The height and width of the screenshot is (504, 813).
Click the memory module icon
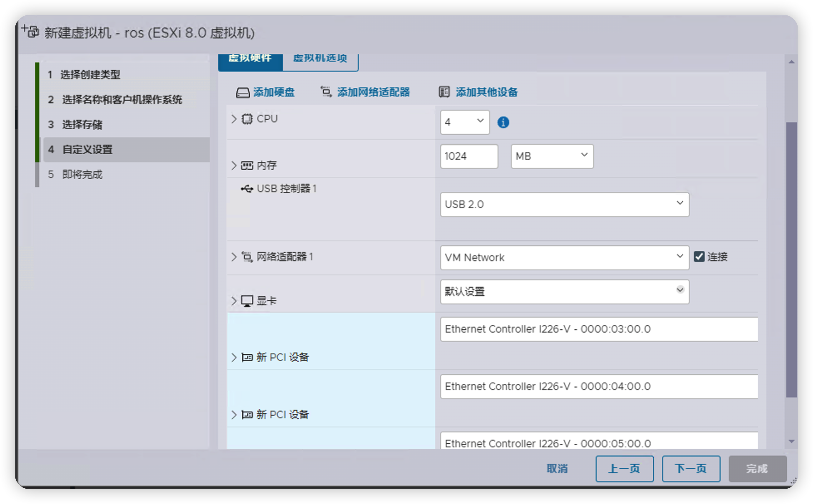[247, 166]
